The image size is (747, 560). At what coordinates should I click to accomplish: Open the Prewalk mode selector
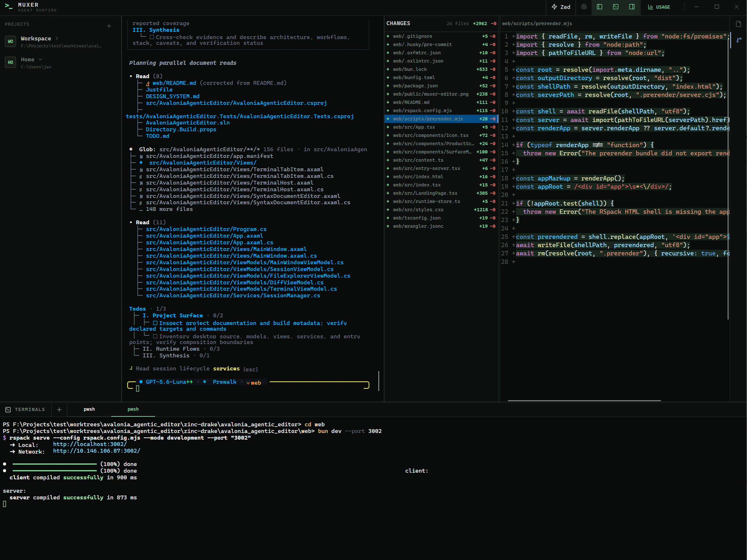(224, 382)
